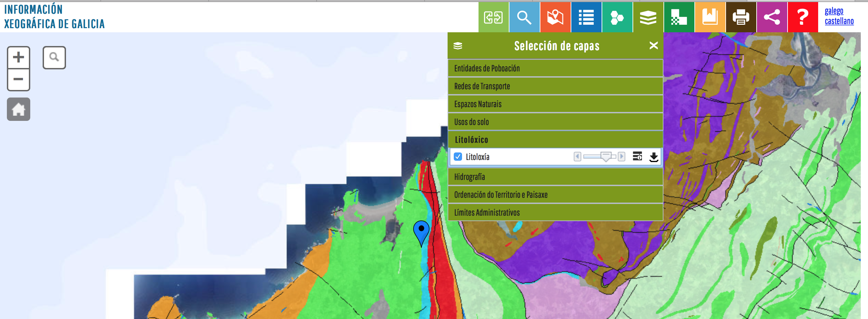
Task: Download the Litoloxía layer
Action: coord(653,157)
